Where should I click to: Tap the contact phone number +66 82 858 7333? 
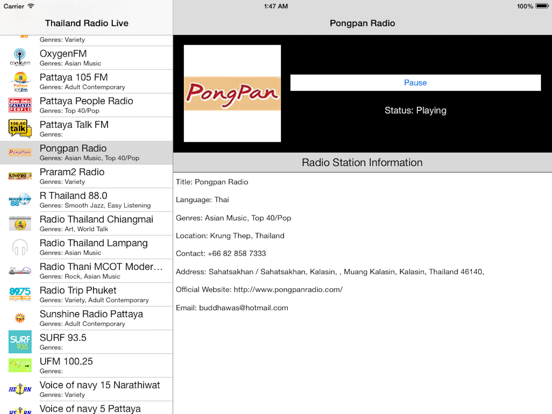237,253
